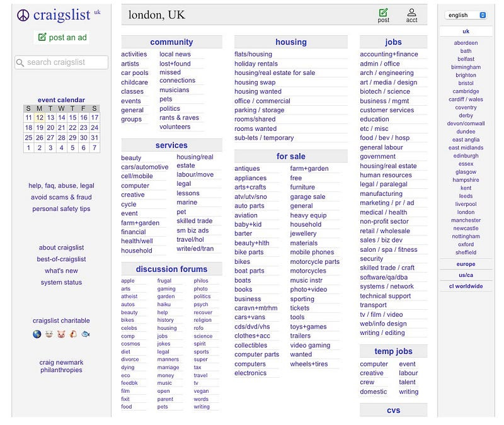
Task: Browse antiques for sale
Action: (247, 168)
